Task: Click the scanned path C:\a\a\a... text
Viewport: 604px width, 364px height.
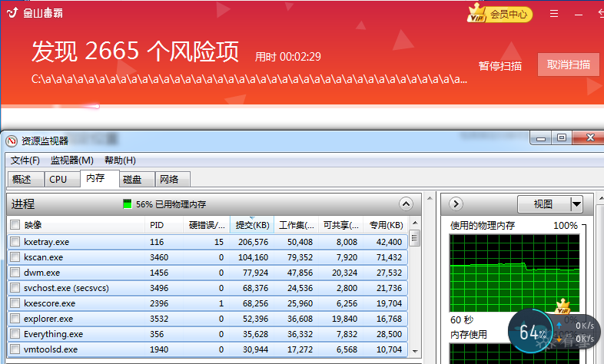Action: [249, 79]
